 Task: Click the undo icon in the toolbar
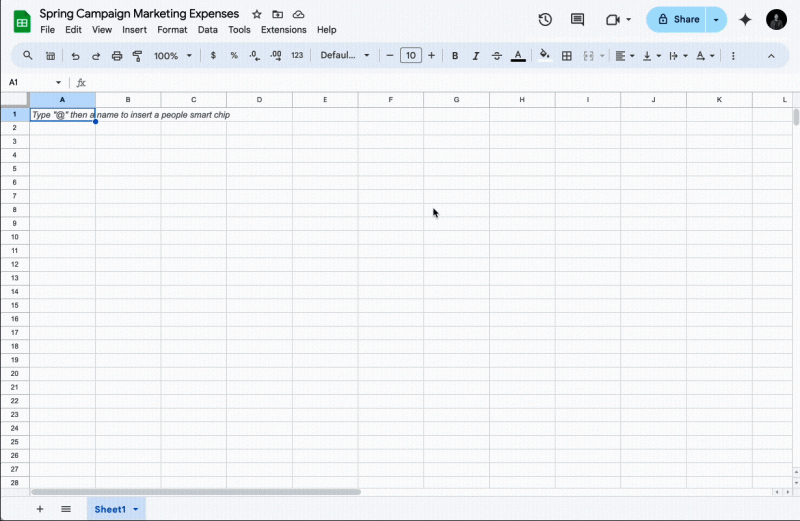pos(75,56)
